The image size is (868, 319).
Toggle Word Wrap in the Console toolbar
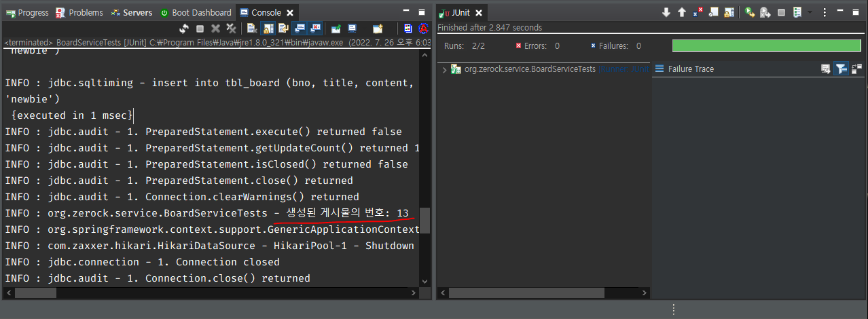(x=284, y=29)
